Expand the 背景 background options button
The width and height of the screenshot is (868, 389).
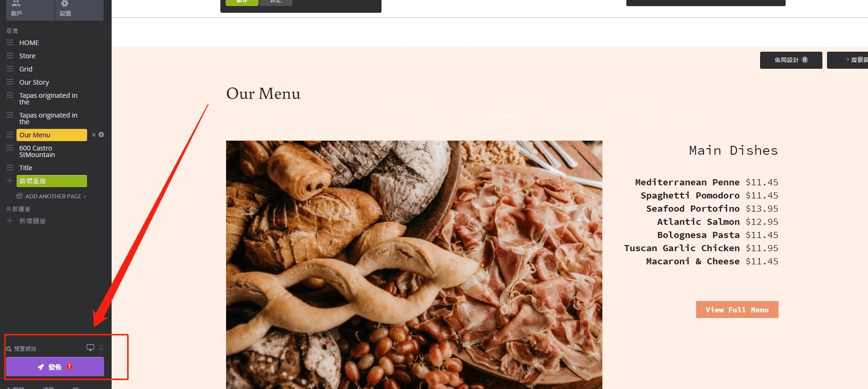coord(848,60)
